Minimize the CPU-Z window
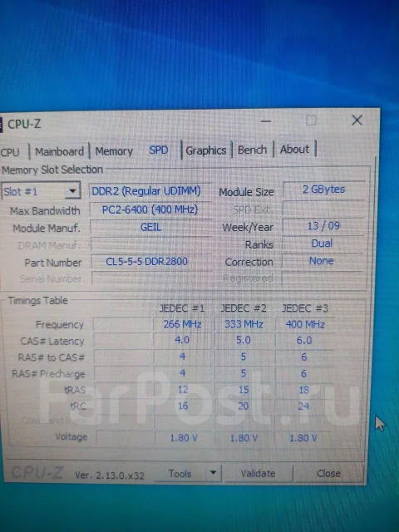This screenshot has width=399, height=532. (x=266, y=121)
